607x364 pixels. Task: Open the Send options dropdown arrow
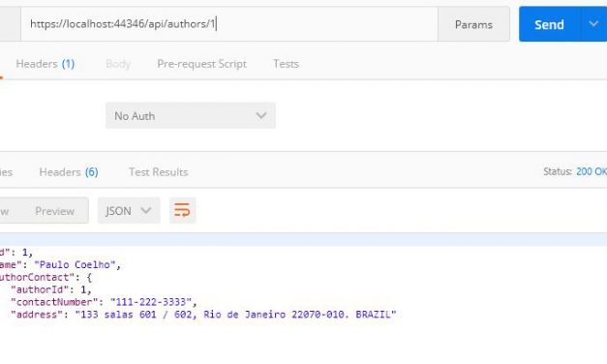tap(593, 24)
